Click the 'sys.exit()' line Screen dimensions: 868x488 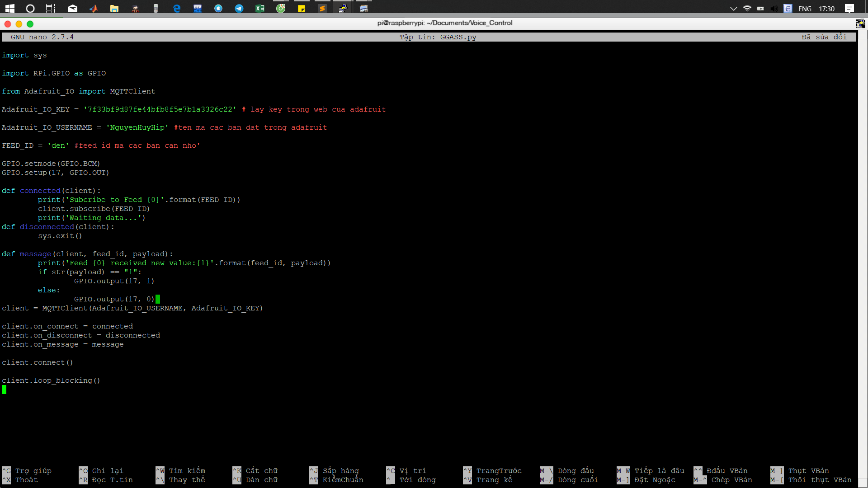(x=60, y=236)
